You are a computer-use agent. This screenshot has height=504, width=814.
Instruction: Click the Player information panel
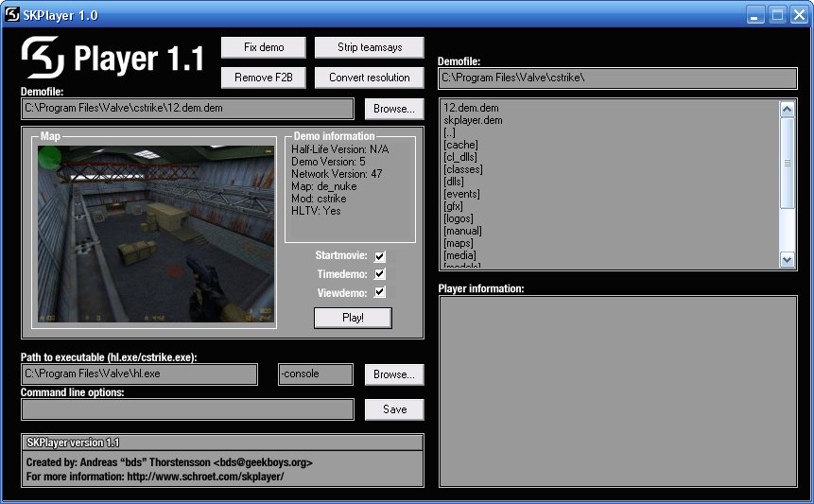(617, 391)
